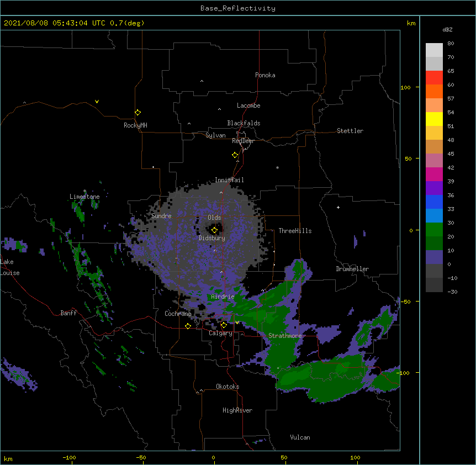Click the Drumheller town label
This screenshot has width=476, height=465.
[x=352, y=269]
